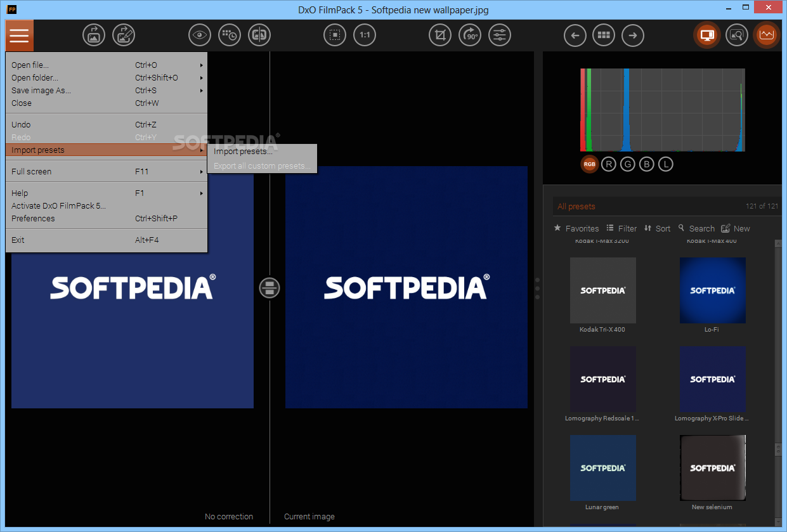Click the 'No correction' label

point(229,517)
